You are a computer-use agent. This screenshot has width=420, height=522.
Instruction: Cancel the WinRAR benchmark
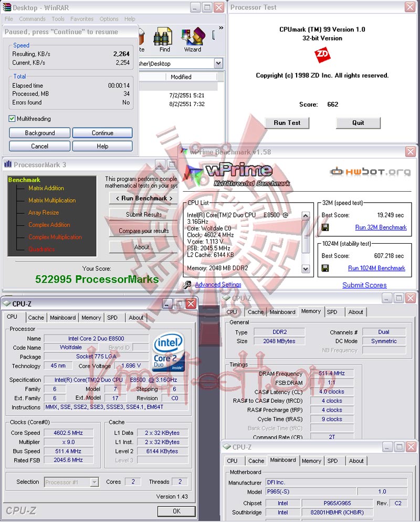click(x=39, y=146)
